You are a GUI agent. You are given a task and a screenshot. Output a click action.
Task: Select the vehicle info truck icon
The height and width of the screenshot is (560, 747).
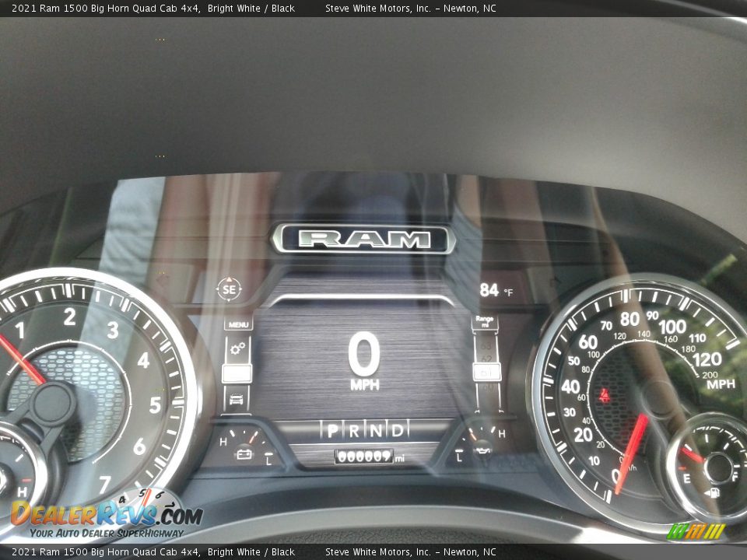click(x=237, y=400)
